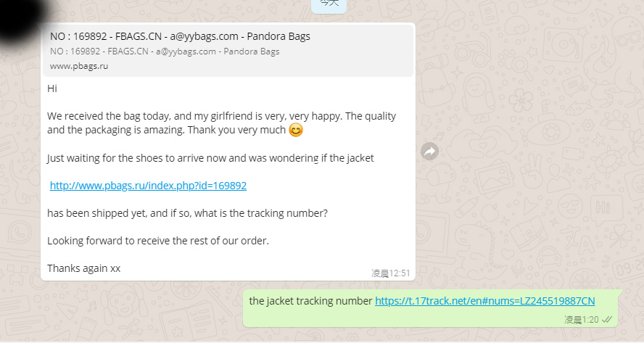644x343 pixels.
Task: Click the gray preview description line
Action: [x=165, y=51]
